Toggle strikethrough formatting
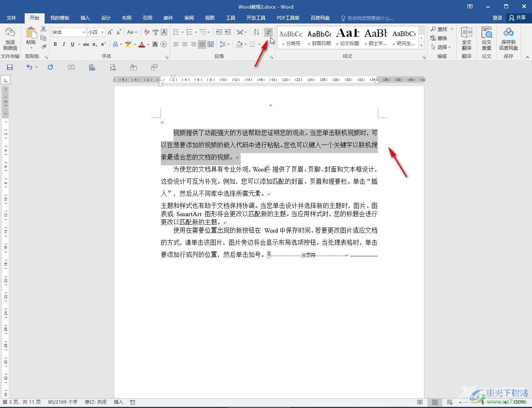The height and width of the screenshot is (408, 532). (86, 44)
